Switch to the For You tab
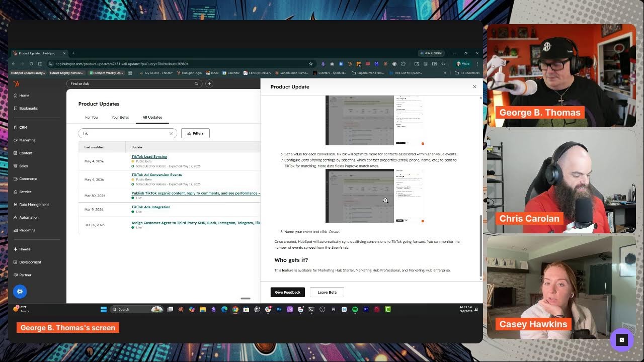This screenshot has width=644, height=362. 92,117
